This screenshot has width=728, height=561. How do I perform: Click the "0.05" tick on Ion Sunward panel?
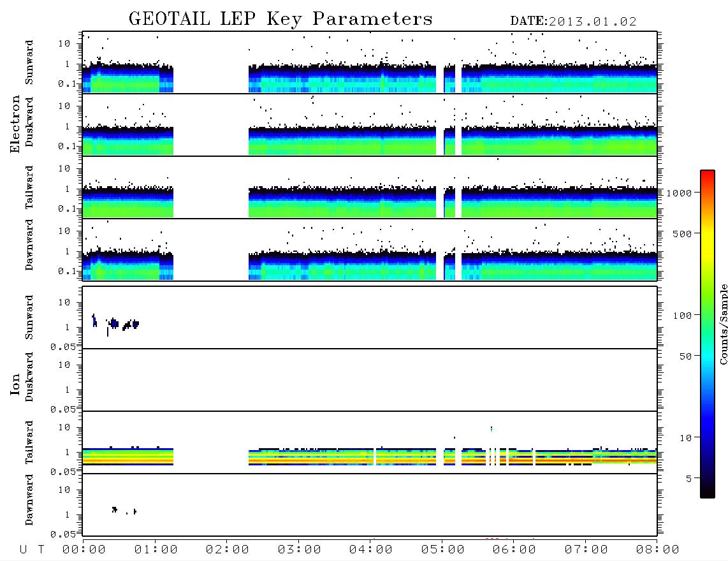62,347
